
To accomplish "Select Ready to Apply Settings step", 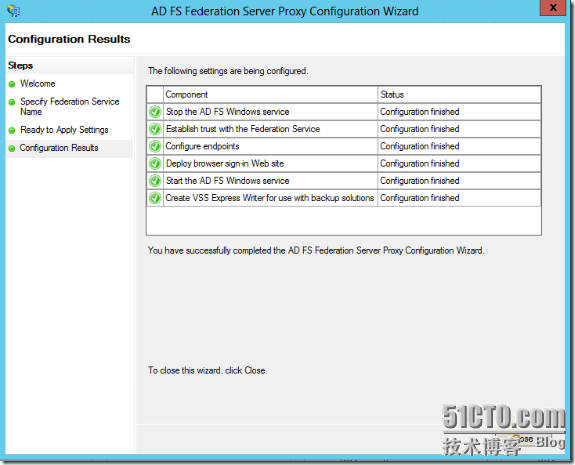I will tap(64, 130).
